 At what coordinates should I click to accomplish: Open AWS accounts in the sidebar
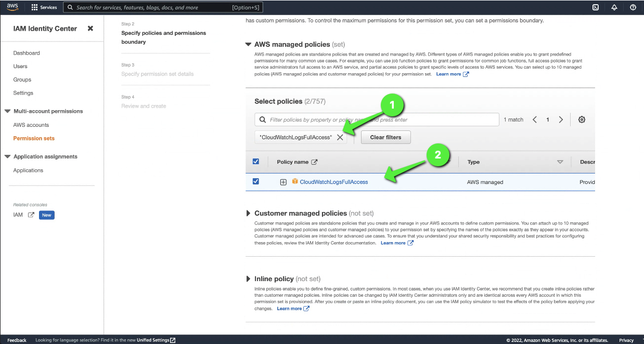click(x=31, y=125)
